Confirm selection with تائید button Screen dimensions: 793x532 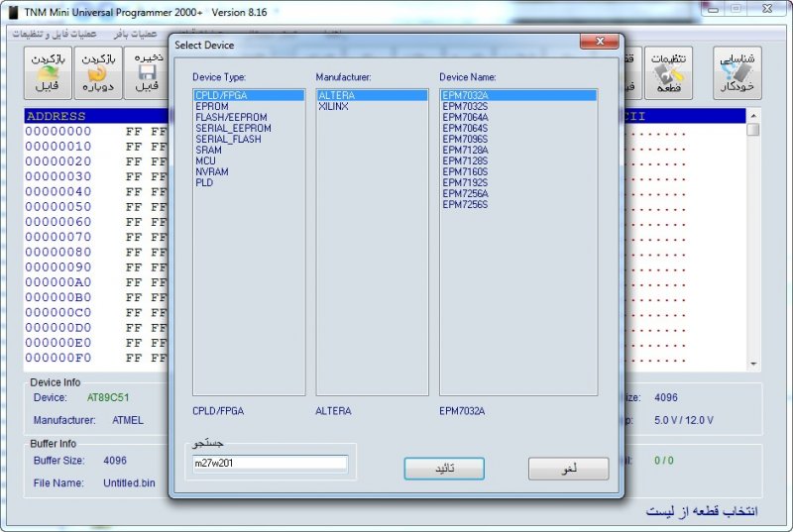[x=444, y=469]
